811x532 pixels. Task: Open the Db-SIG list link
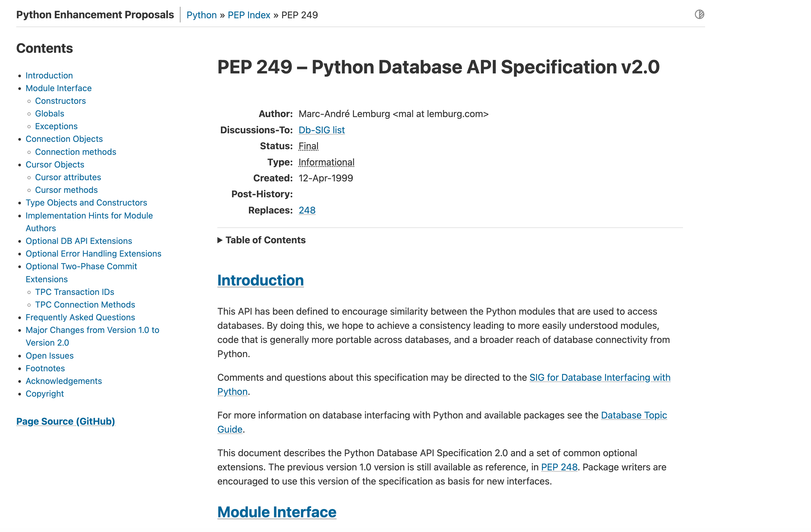pyautogui.click(x=322, y=130)
